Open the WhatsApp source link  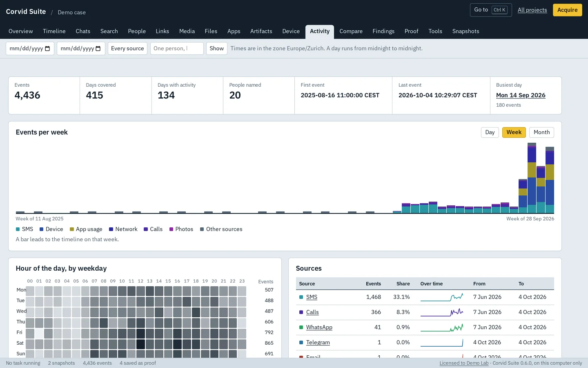(x=319, y=328)
